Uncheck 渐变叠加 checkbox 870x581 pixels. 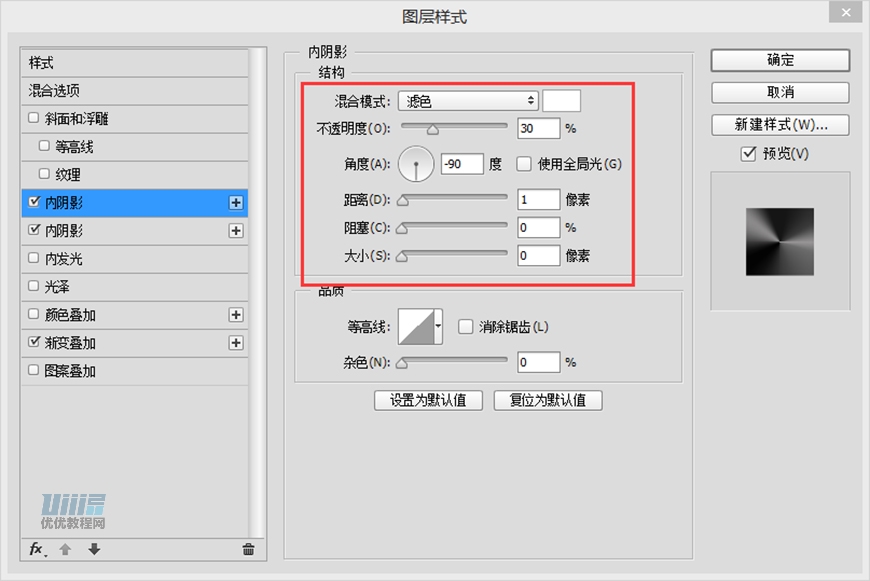[x=34, y=342]
